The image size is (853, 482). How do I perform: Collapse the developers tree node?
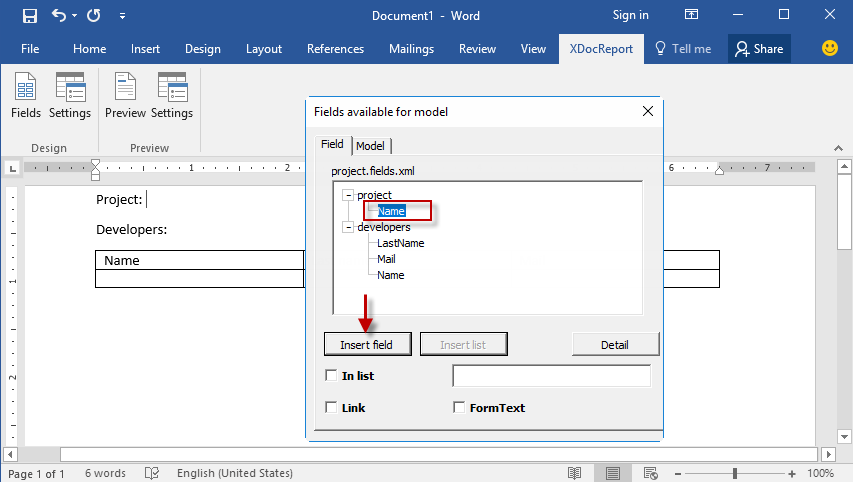click(347, 227)
